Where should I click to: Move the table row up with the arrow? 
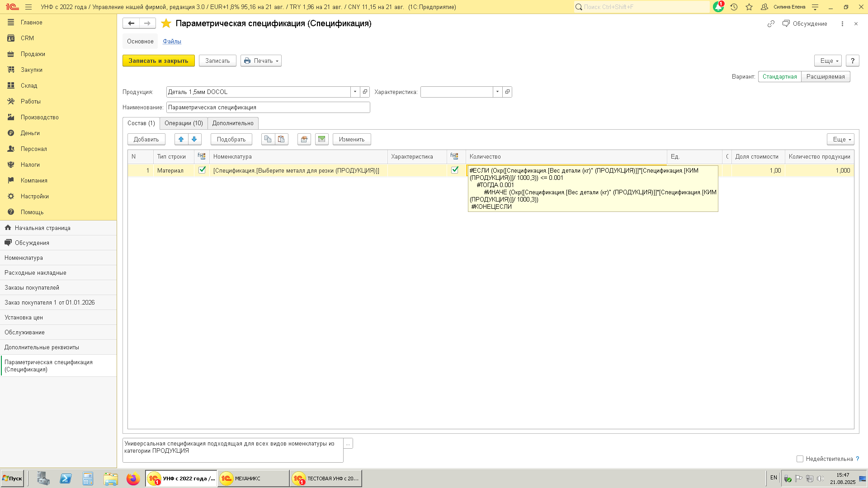pyautogui.click(x=181, y=139)
